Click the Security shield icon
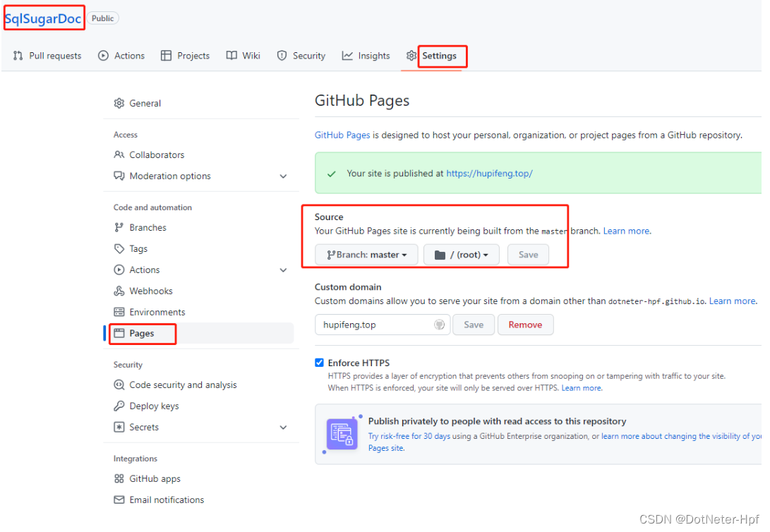This screenshot has height=532, width=770. pos(282,56)
